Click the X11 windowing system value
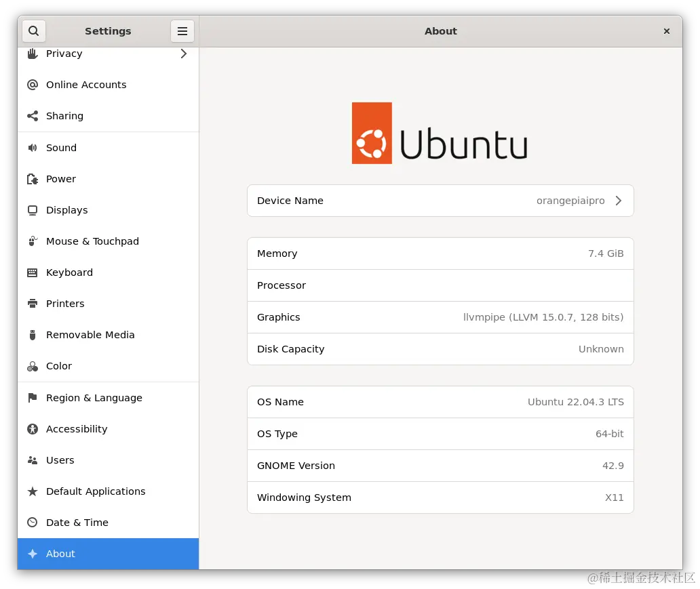This screenshot has height=589, width=700. click(615, 497)
